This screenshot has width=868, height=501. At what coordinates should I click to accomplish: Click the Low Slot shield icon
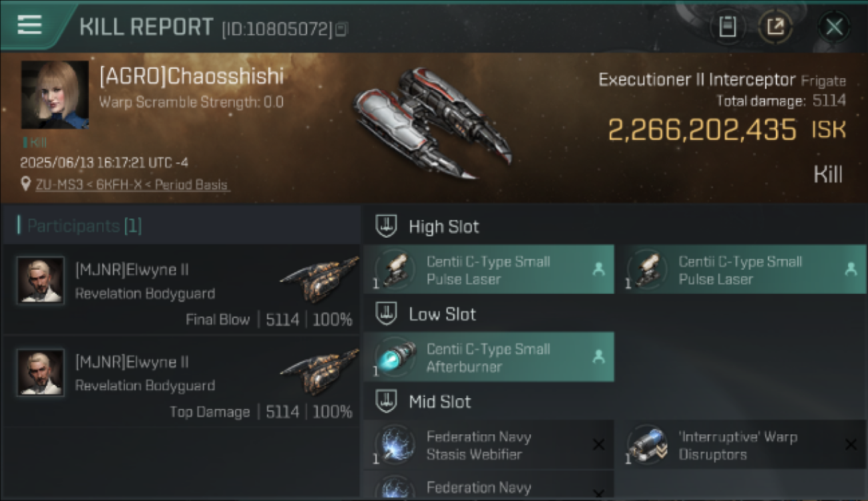[x=387, y=314]
